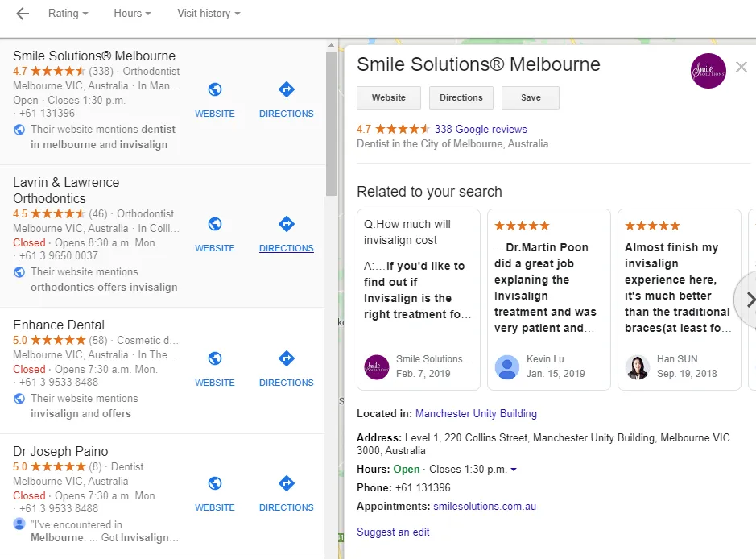This screenshot has height=559, width=756.
Task: Click results list scrollbar thumb
Action: point(331,123)
